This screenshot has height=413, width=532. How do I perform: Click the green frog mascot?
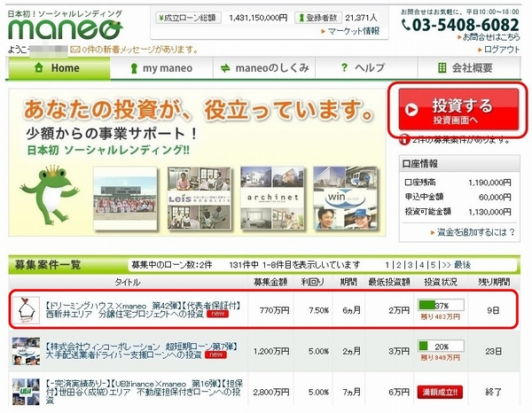50,194
